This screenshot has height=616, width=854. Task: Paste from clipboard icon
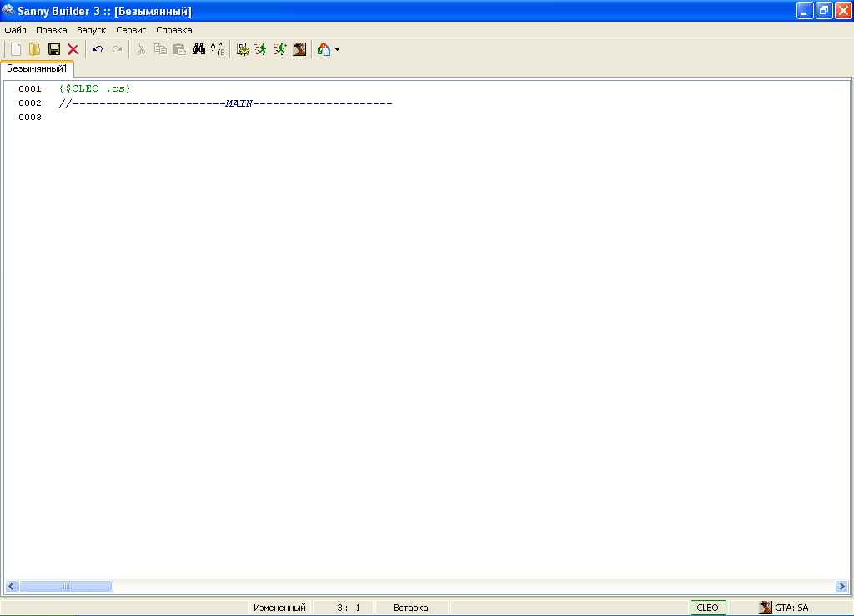179,49
